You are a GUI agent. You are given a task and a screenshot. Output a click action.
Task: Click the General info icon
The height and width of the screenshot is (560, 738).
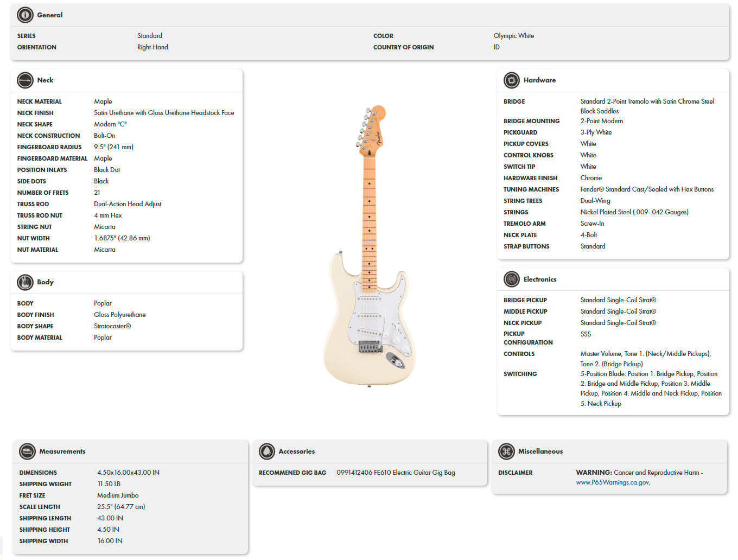[x=25, y=15]
